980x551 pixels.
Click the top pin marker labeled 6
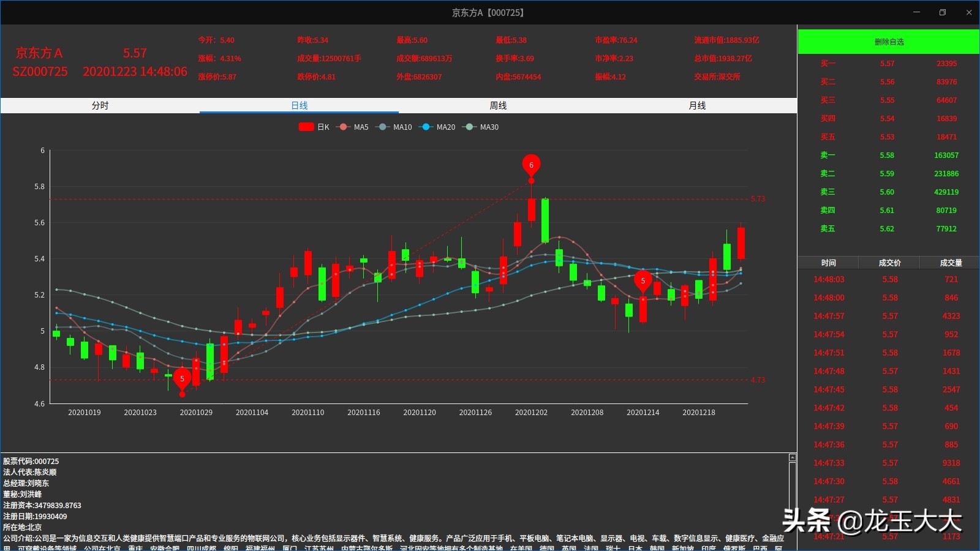(x=531, y=165)
